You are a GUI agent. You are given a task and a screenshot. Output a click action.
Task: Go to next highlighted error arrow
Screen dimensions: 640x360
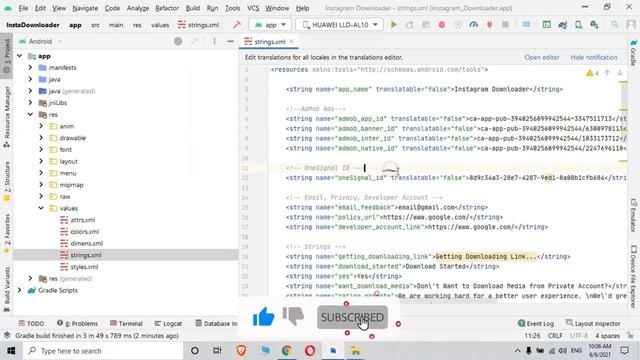pyautogui.click(x=620, y=73)
